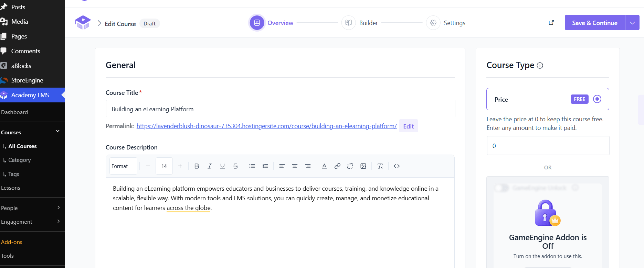Open text color picker icon

(324, 166)
